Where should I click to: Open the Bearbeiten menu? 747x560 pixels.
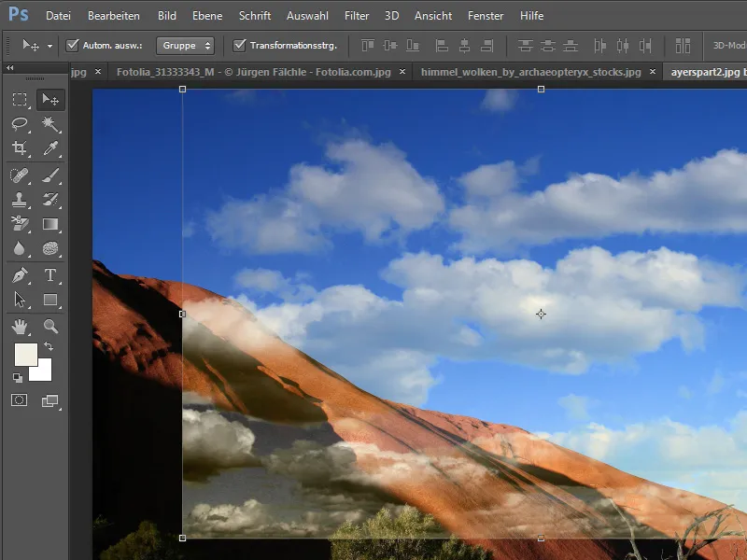coord(113,16)
